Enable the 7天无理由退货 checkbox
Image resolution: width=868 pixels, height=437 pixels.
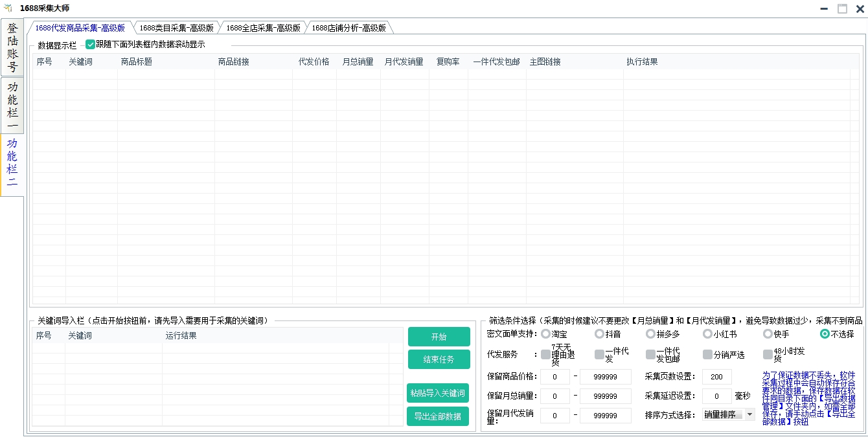545,354
